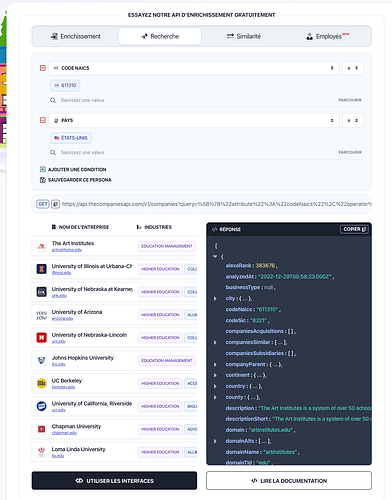Image resolution: width=392 pixels, height=500 pixels.
Task: Click the Johns Hopkins University logo
Action: pyautogui.click(x=42, y=360)
